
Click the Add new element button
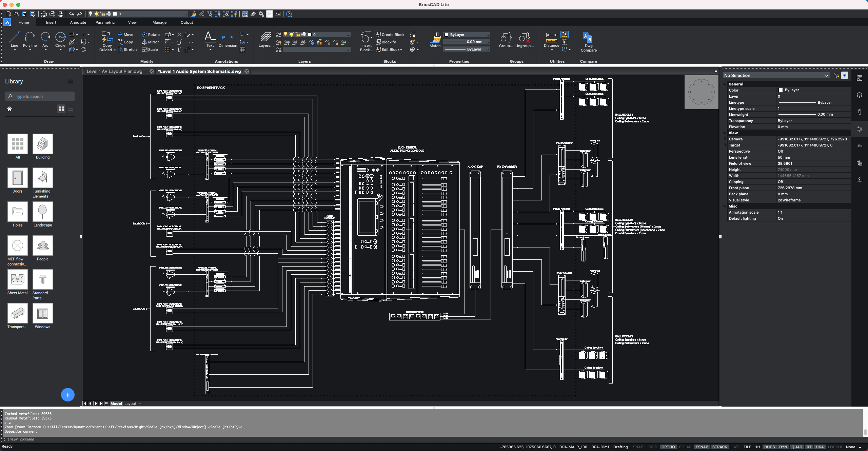coord(68,395)
